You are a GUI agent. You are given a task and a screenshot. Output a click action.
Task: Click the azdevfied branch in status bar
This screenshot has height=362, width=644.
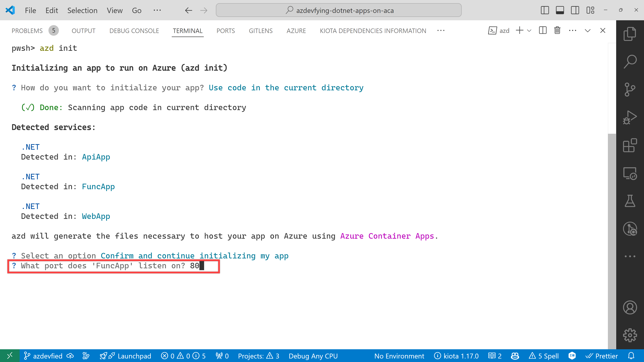pos(43,356)
